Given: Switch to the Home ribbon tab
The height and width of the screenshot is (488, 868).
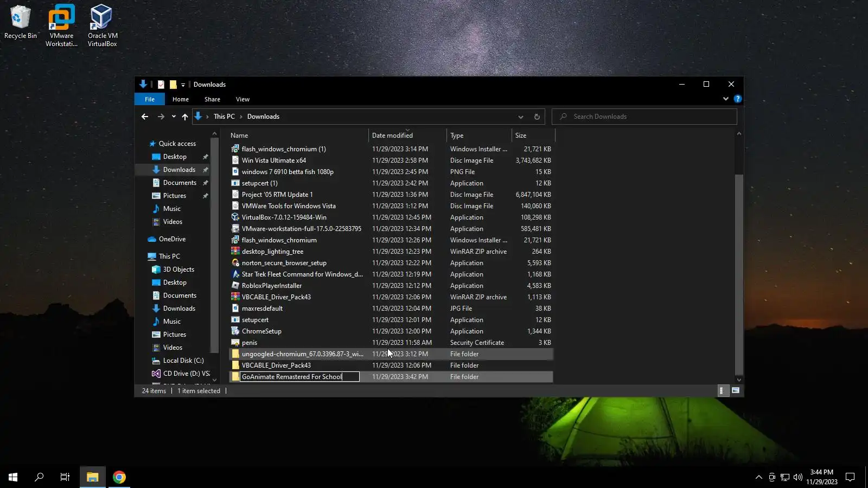Looking at the screenshot, I should tap(181, 99).
